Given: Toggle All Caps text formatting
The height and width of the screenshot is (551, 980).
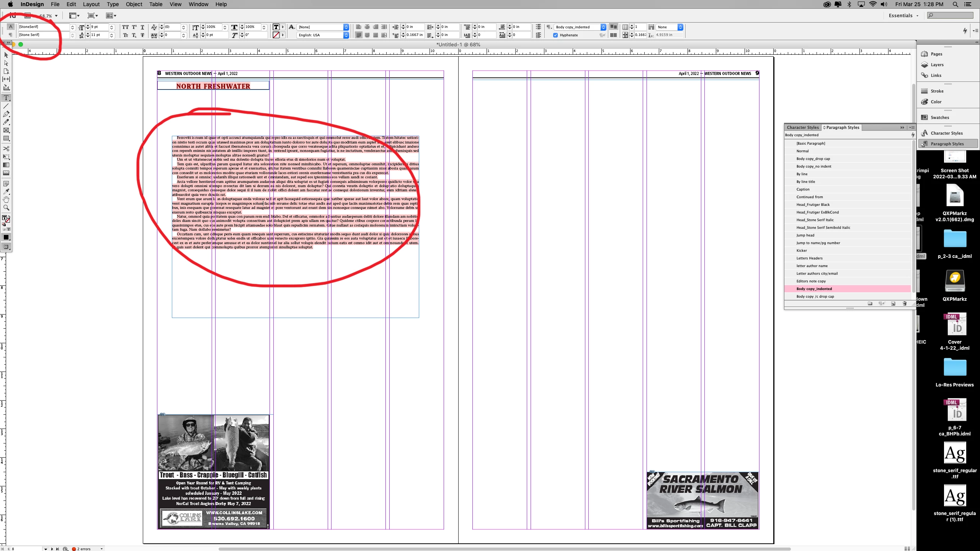Looking at the screenshot, I should coord(125,27).
